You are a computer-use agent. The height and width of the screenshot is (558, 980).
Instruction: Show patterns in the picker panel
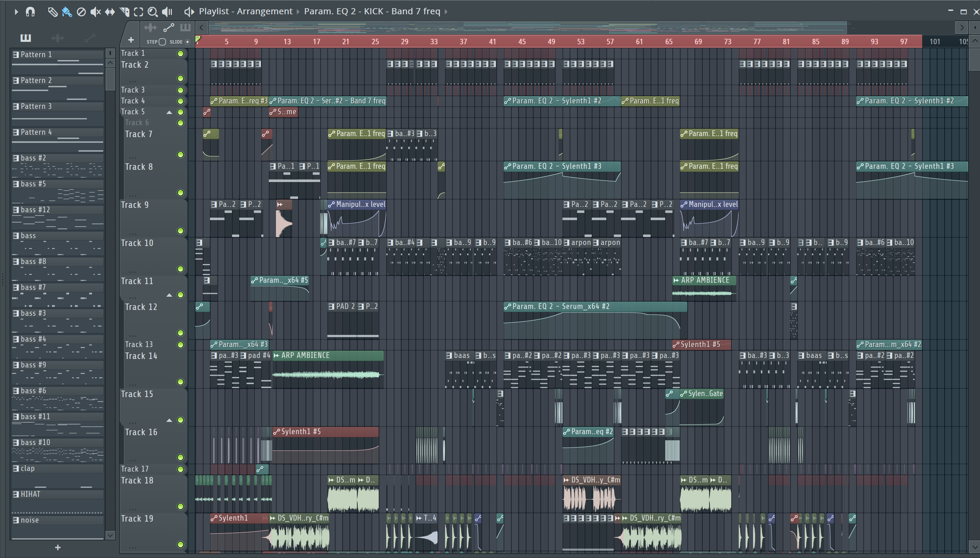pyautogui.click(x=26, y=37)
